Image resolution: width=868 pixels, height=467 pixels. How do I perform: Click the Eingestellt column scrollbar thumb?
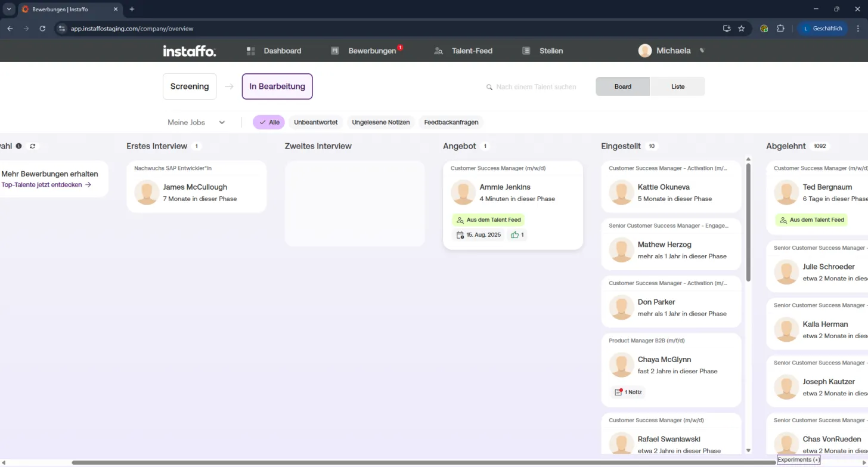point(749,222)
